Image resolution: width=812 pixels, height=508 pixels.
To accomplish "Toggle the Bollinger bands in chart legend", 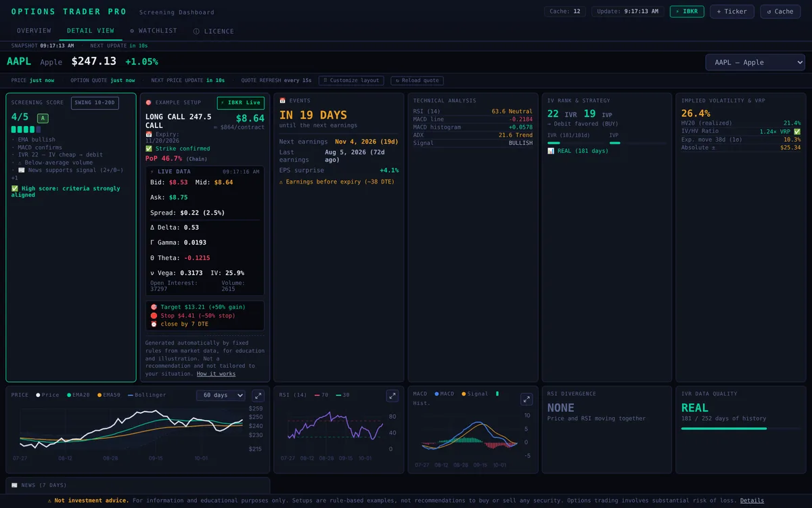I will pyautogui.click(x=146, y=395).
